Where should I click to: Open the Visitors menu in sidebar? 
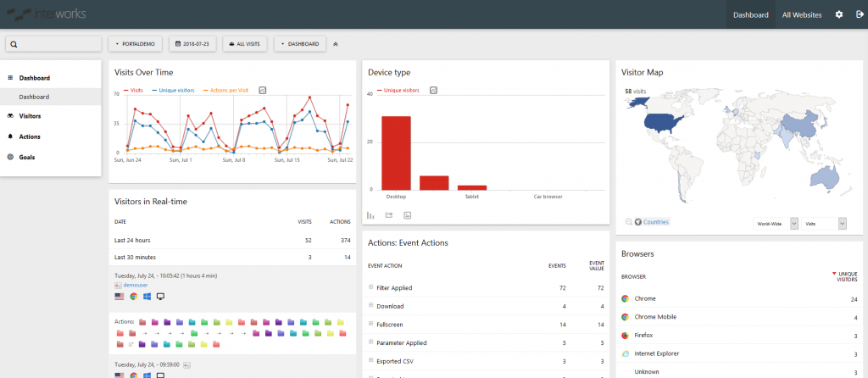coord(30,116)
